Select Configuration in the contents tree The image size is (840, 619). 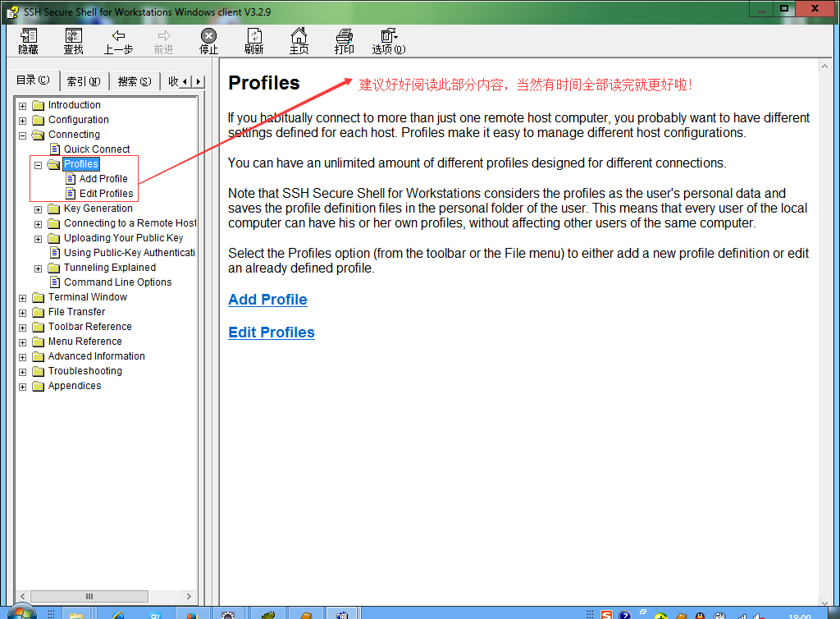[78, 120]
